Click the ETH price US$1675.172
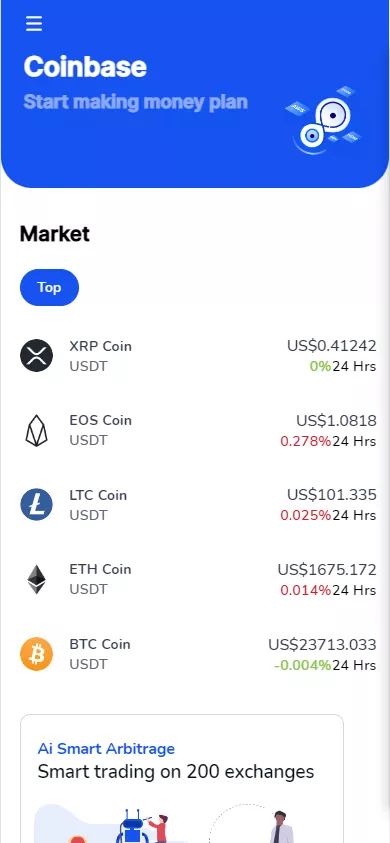Image resolution: width=390 pixels, height=843 pixels. pos(327,569)
